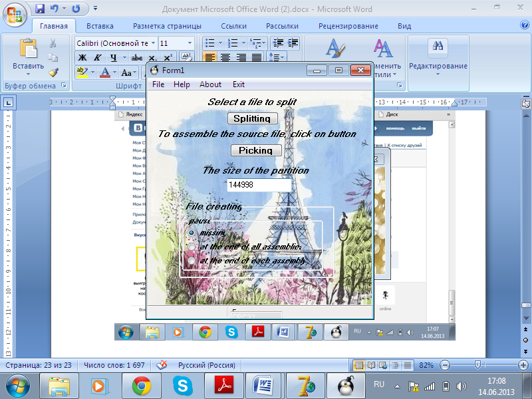
Task: Apply bold with the Ж button
Action: point(82,58)
